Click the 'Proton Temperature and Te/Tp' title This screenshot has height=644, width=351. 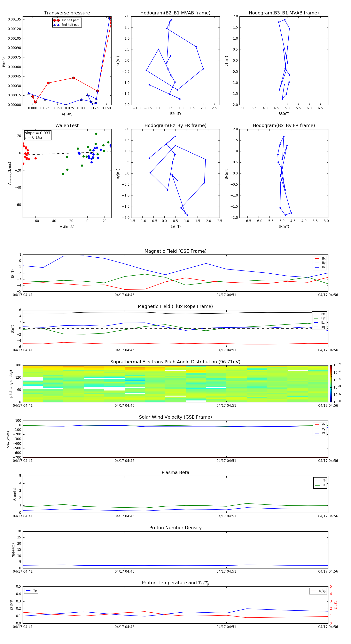pyautogui.click(x=175, y=583)
